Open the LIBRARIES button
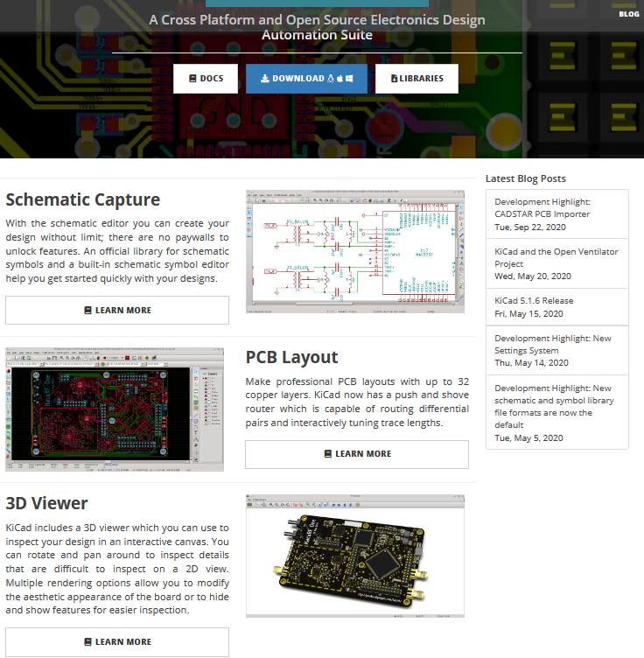 pyautogui.click(x=416, y=79)
